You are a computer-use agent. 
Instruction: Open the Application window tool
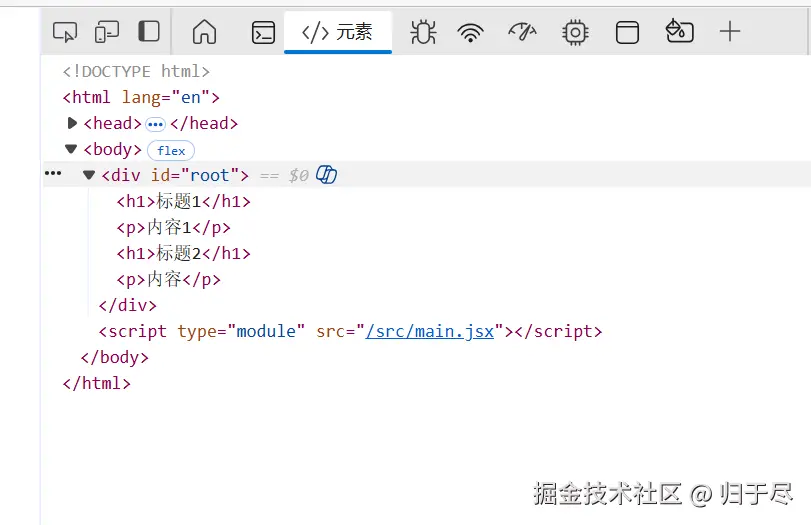pos(627,33)
